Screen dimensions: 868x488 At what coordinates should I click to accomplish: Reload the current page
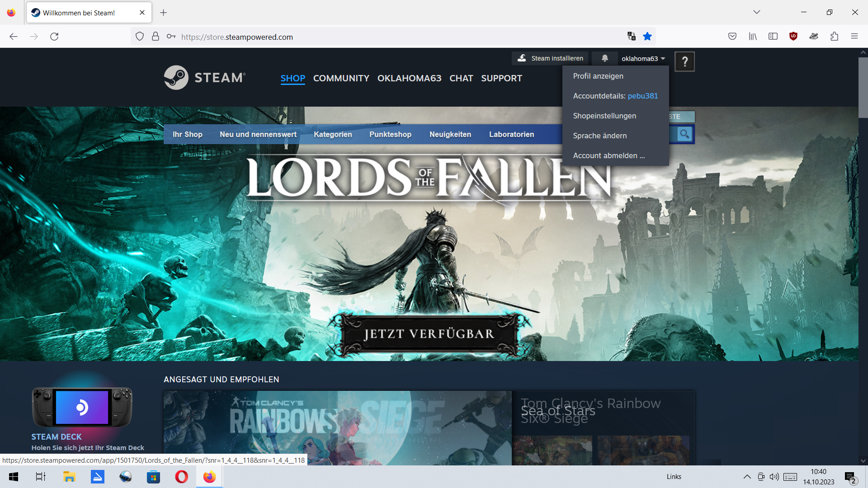[x=54, y=37]
